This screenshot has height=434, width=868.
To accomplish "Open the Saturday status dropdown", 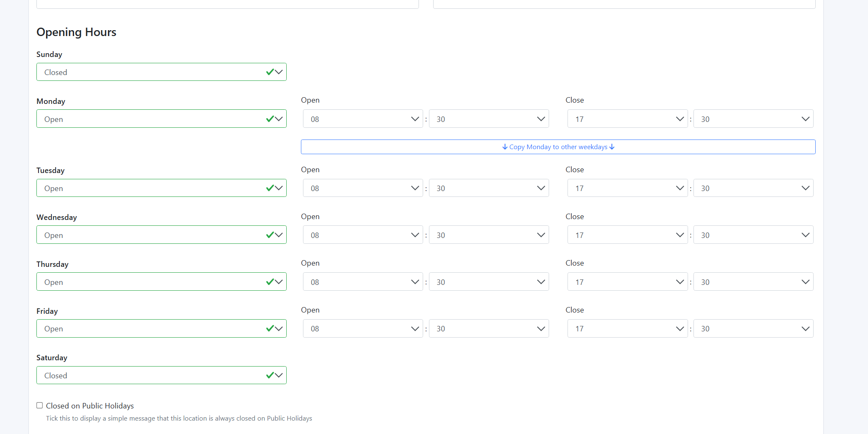I will [161, 375].
